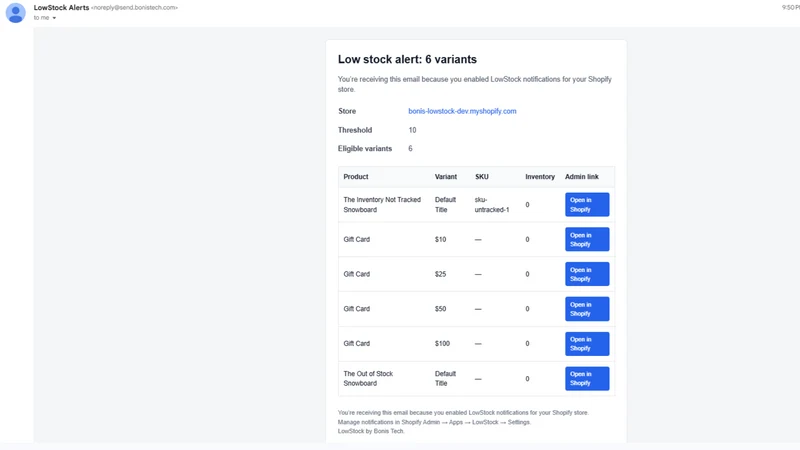Open Inventory Not Tracked Snowboard in Shopify
The width and height of the screenshot is (800, 450).
(x=587, y=205)
